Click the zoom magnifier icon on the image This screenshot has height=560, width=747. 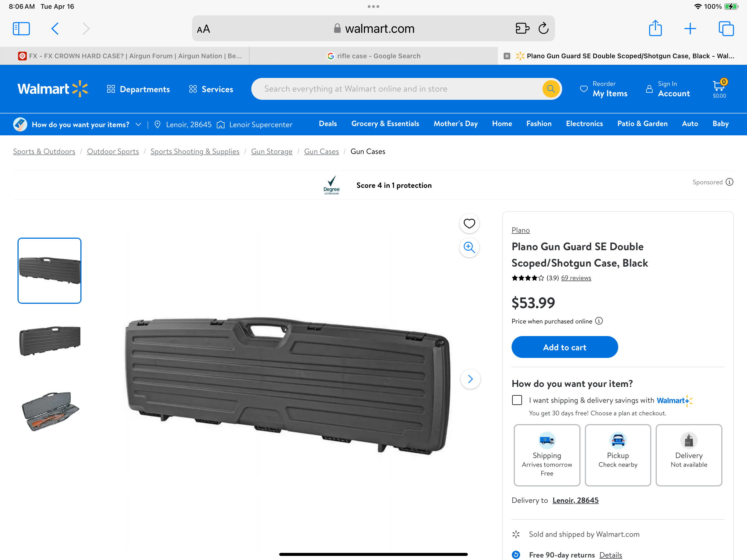click(x=469, y=247)
